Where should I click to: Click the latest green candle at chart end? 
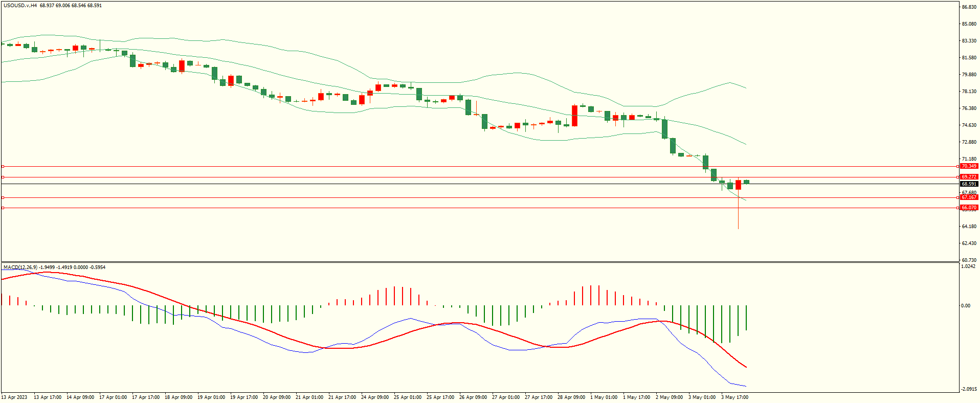click(x=747, y=182)
